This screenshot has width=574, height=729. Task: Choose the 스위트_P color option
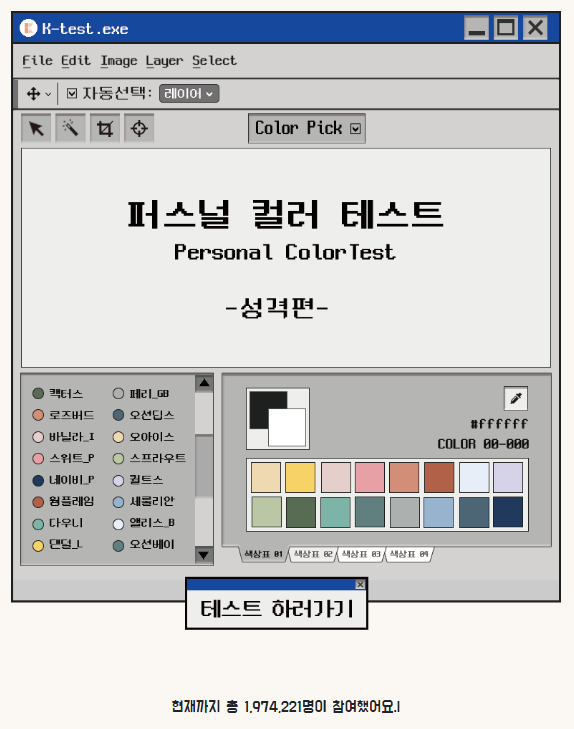coord(63,458)
